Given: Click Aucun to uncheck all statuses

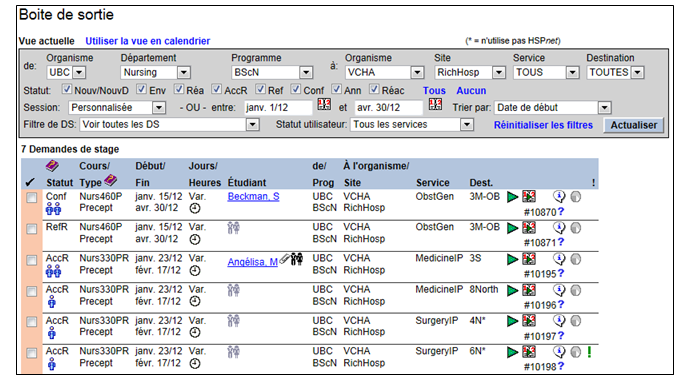Looking at the screenshot, I should click(x=471, y=90).
